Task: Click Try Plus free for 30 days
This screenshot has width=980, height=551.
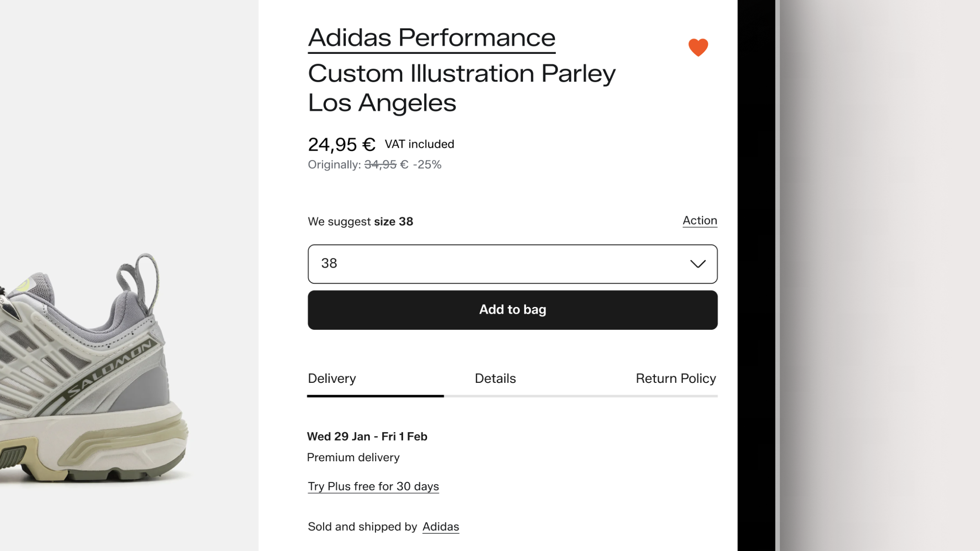Action: 373,487
